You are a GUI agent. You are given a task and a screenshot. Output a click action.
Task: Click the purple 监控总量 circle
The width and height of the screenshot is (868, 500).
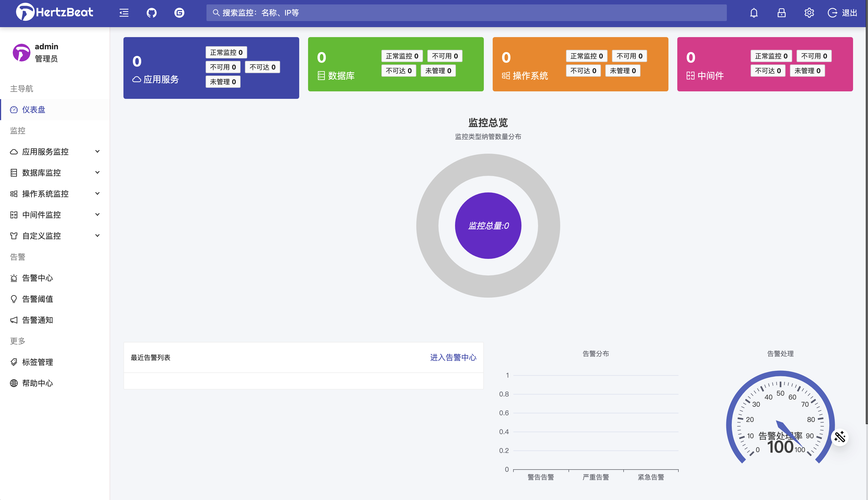488,226
